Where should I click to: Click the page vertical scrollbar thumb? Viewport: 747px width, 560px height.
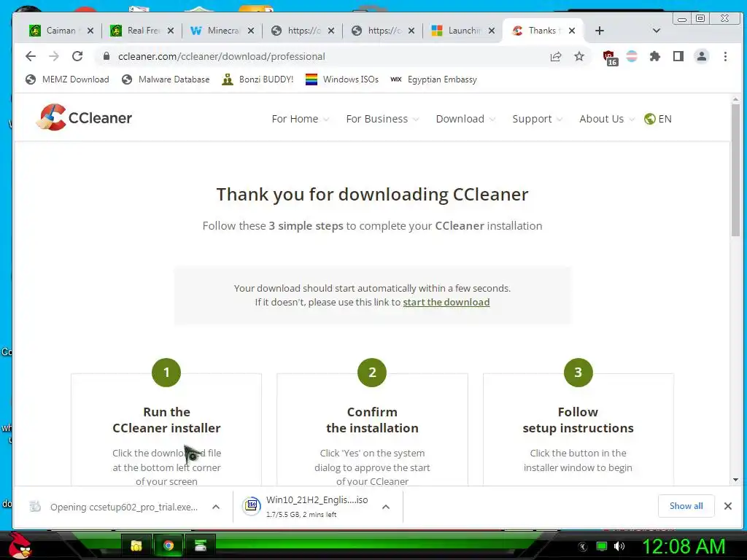(735, 169)
